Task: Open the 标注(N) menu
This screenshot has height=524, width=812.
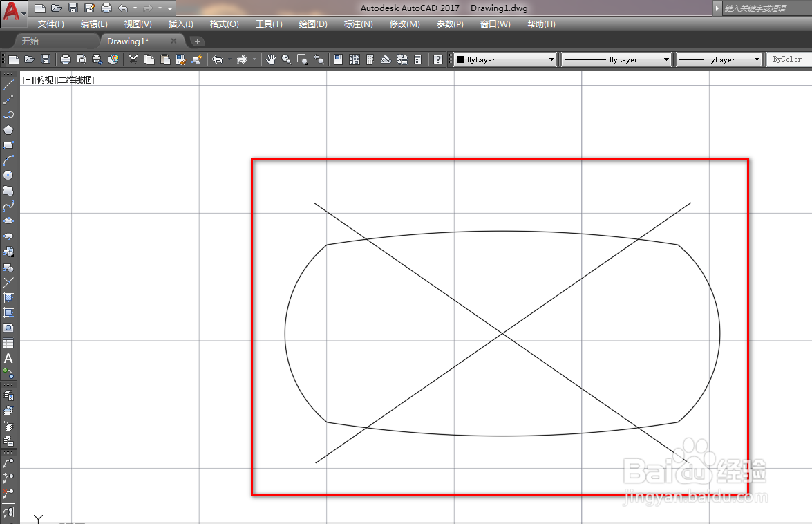Action: [x=359, y=24]
